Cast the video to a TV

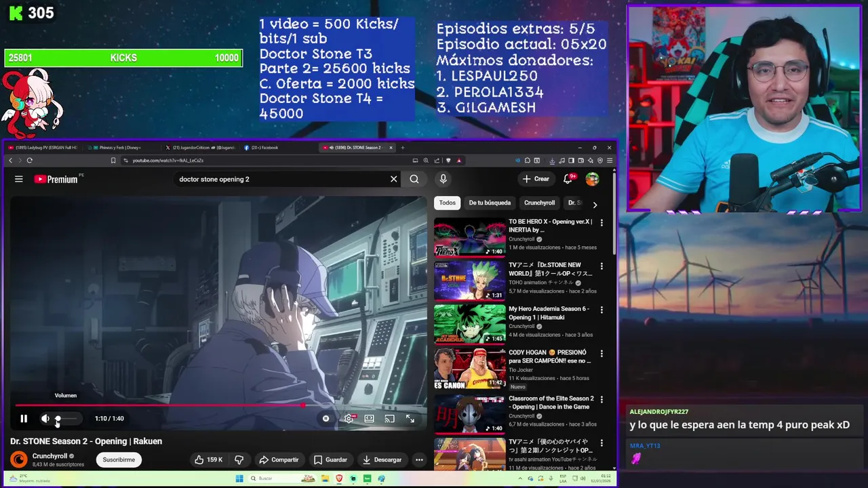click(x=390, y=419)
